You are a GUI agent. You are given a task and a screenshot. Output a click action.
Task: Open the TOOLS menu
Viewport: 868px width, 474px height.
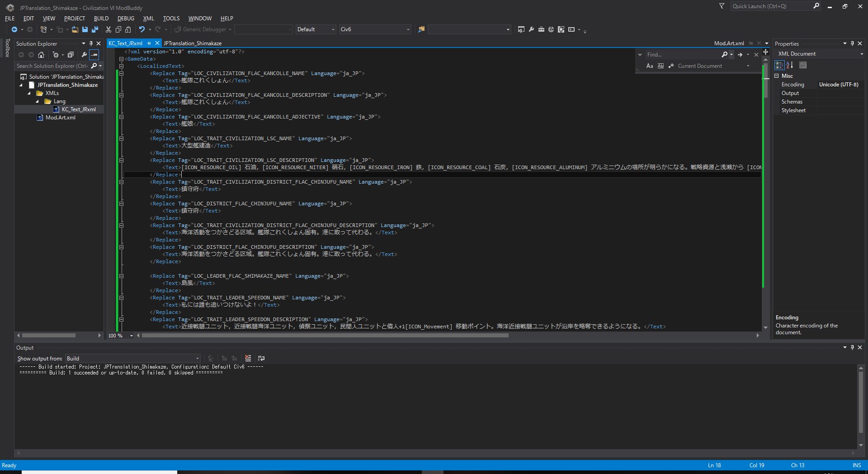tap(171, 19)
